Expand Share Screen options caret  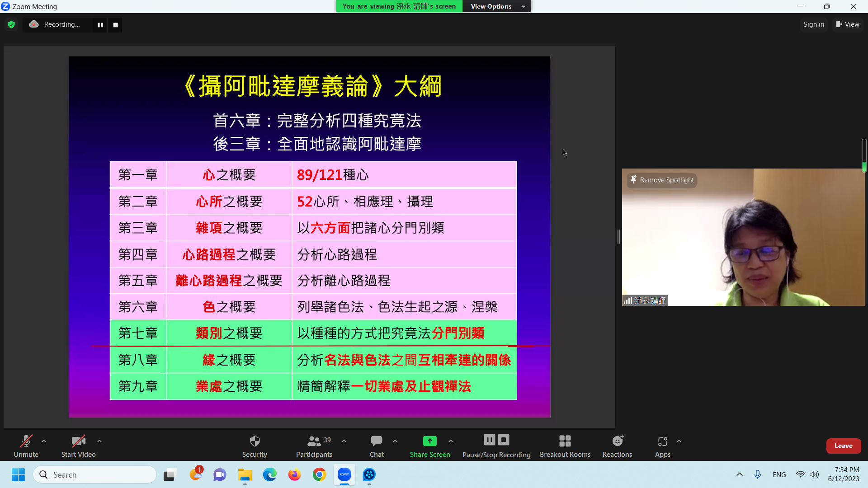451,441
